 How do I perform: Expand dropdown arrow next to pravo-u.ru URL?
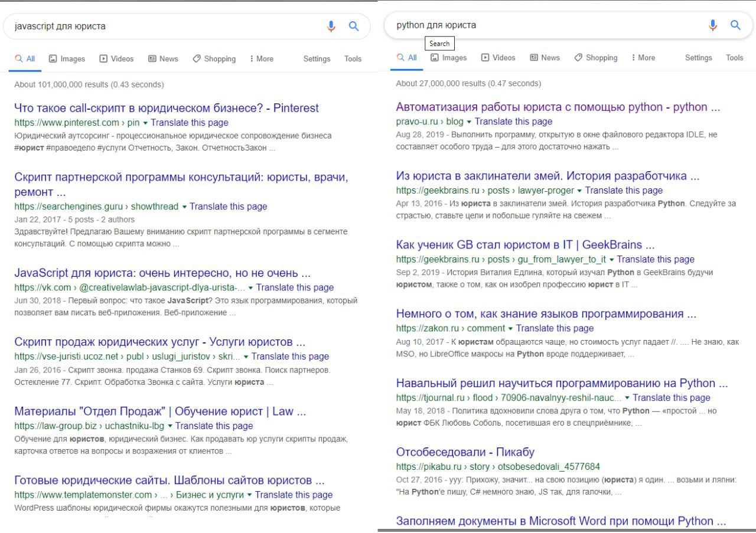[469, 122]
